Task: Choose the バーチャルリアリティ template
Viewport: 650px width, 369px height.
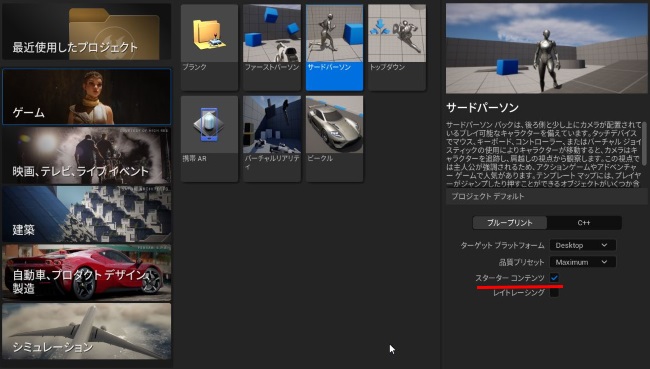Action: [x=272, y=139]
